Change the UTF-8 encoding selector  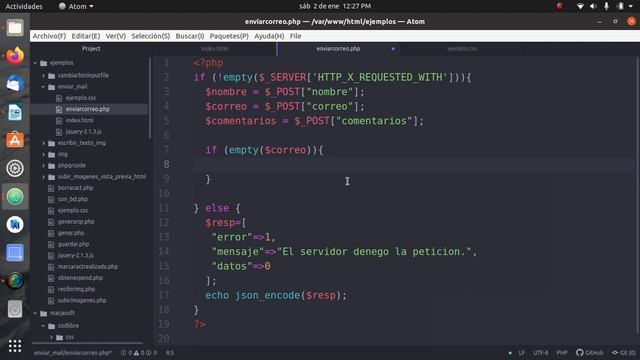tap(541, 353)
